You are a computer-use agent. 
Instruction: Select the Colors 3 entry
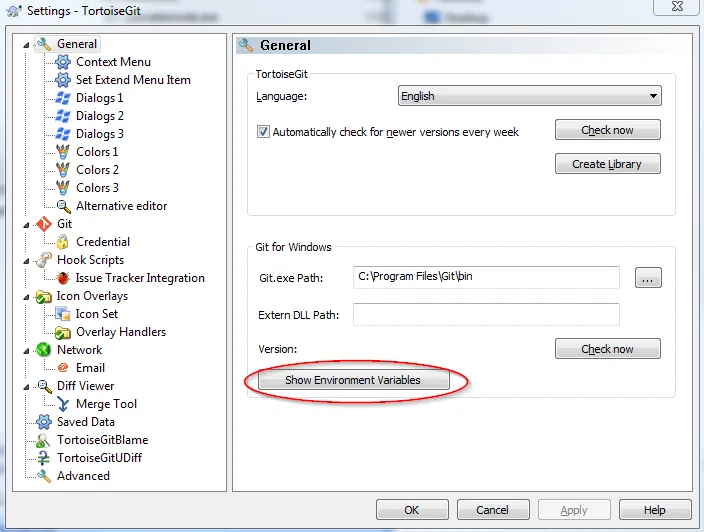97,188
